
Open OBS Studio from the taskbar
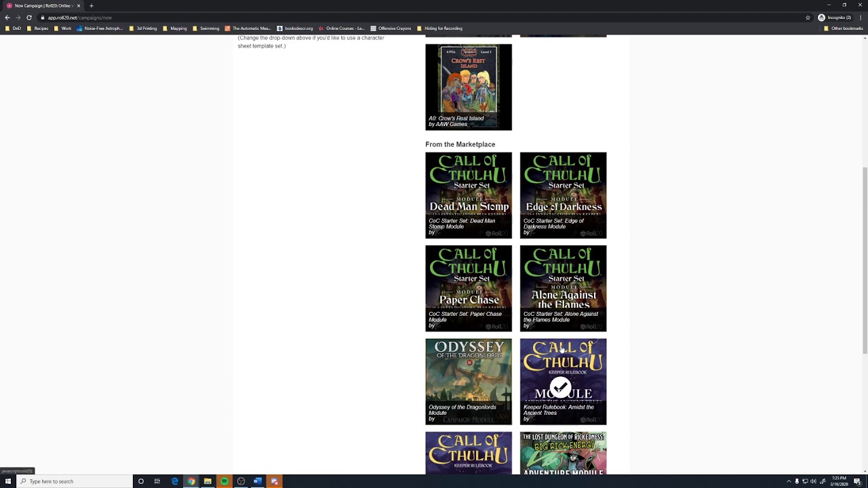[x=241, y=481]
